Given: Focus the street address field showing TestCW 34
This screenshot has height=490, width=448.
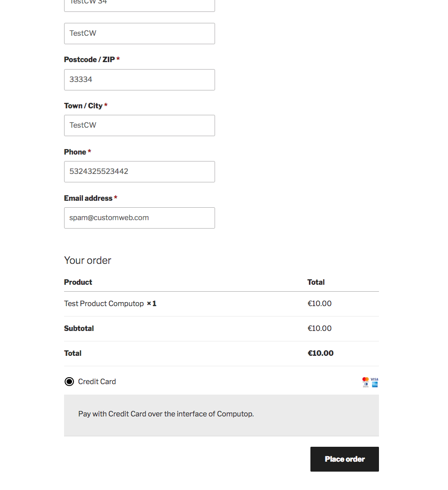Looking at the screenshot, I should [140, 4].
